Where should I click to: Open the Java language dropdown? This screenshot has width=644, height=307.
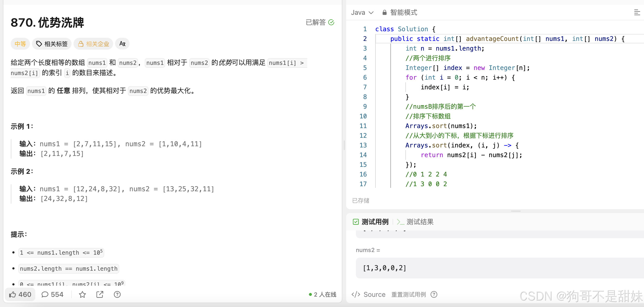(x=362, y=13)
